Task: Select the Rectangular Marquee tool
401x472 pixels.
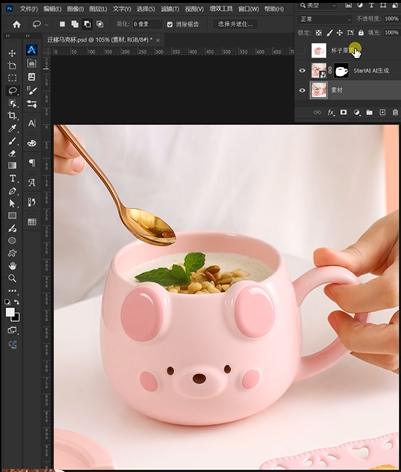Action: [12, 78]
